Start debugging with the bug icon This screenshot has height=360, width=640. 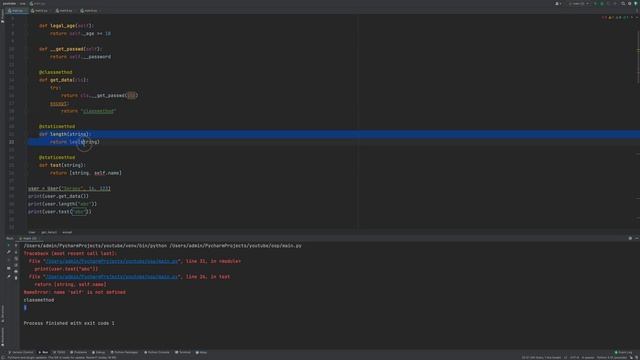pyautogui.click(x=602, y=3)
